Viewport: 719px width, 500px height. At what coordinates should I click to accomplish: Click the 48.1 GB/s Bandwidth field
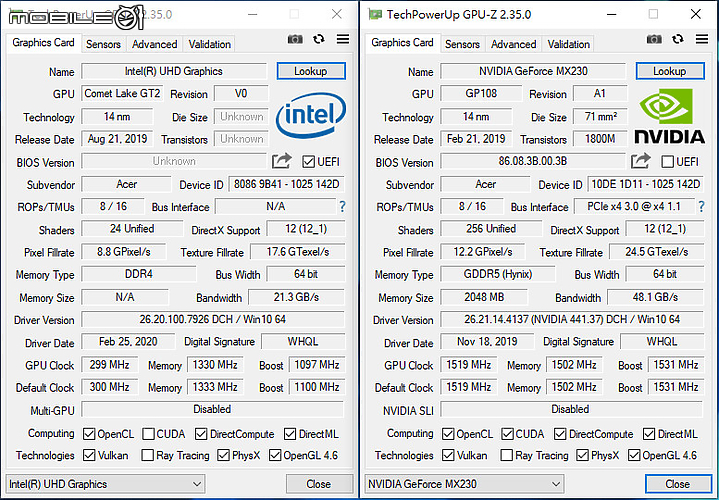655,297
